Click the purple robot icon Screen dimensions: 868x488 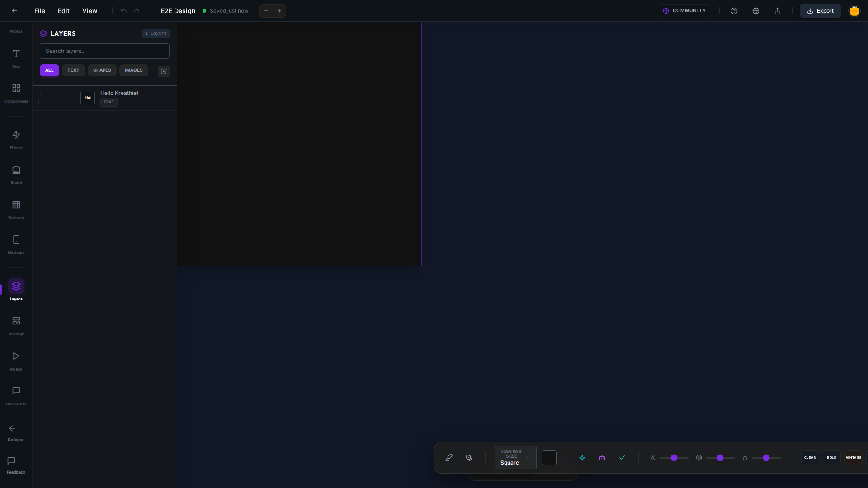tap(602, 458)
